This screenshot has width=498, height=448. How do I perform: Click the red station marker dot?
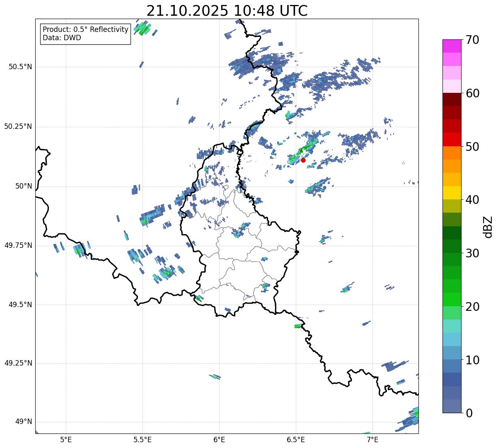303,160
